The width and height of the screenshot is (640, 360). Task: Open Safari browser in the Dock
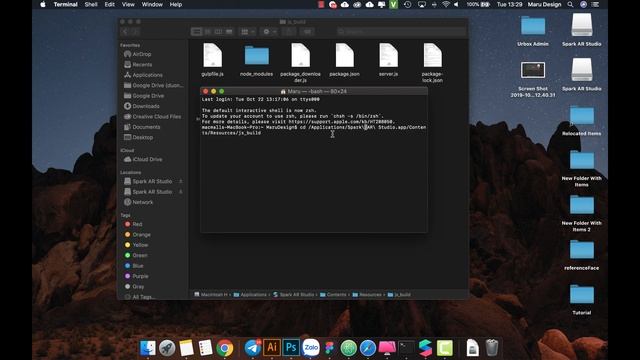coord(368,348)
